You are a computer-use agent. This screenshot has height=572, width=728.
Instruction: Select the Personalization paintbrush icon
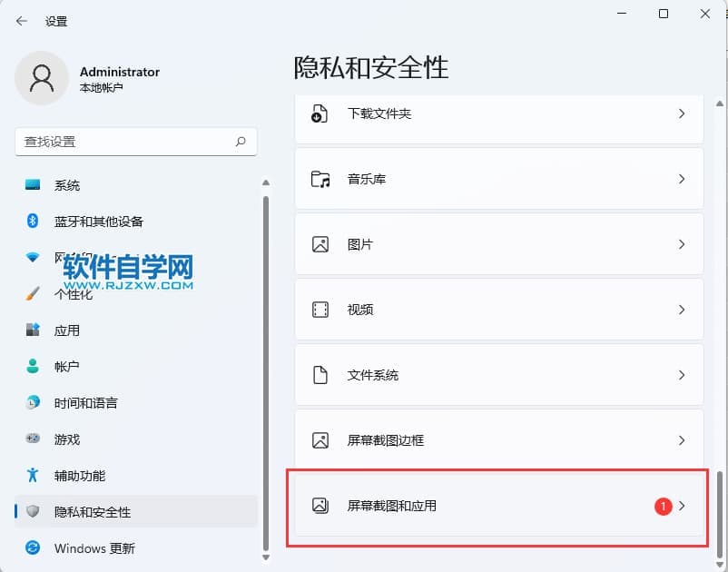[x=33, y=294]
